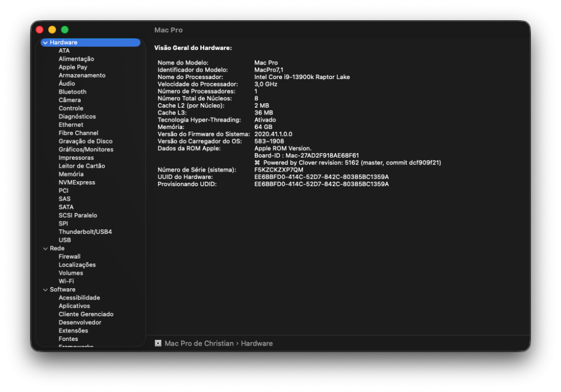Click 'Mac Pro de Christian' in path bar
Viewport: 561px width, 392px height.
click(199, 343)
